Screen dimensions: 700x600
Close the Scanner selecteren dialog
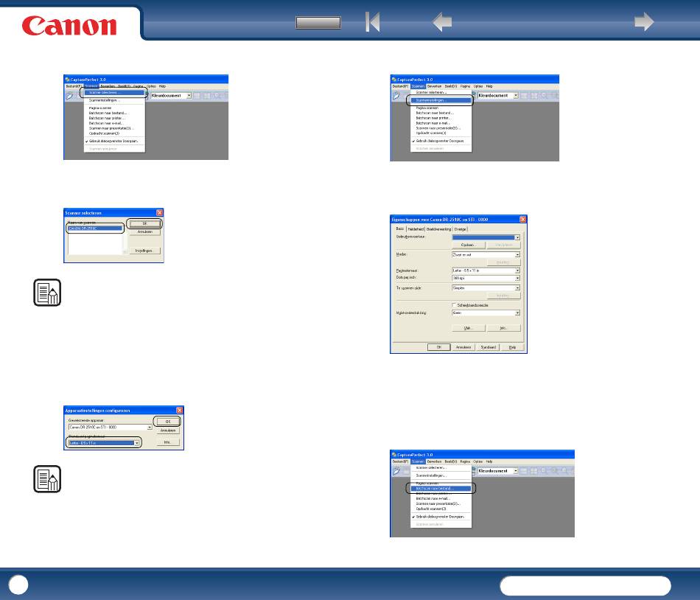click(159, 212)
